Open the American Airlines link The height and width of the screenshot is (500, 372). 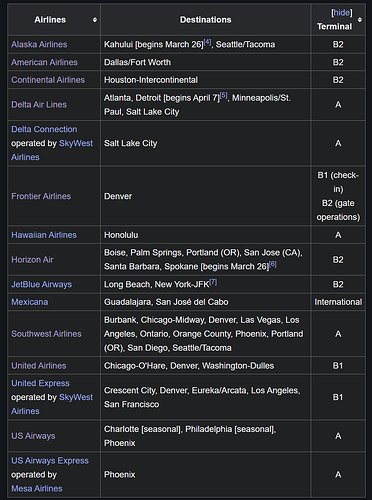tap(44, 62)
